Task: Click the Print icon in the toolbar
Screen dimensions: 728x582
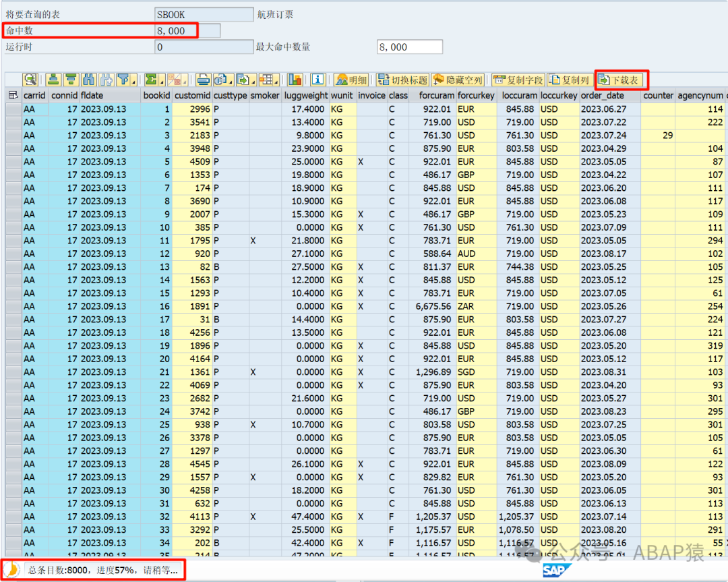Action: (x=203, y=80)
